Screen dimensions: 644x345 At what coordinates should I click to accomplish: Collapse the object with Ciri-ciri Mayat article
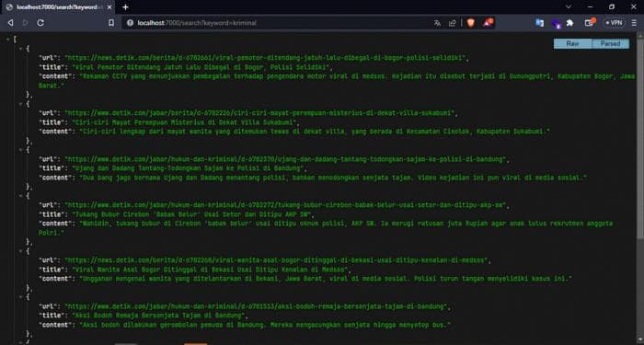click(20, 104)
